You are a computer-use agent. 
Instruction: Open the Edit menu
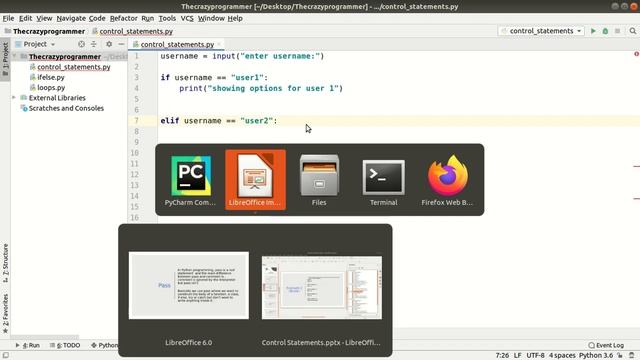pos(25,18)
